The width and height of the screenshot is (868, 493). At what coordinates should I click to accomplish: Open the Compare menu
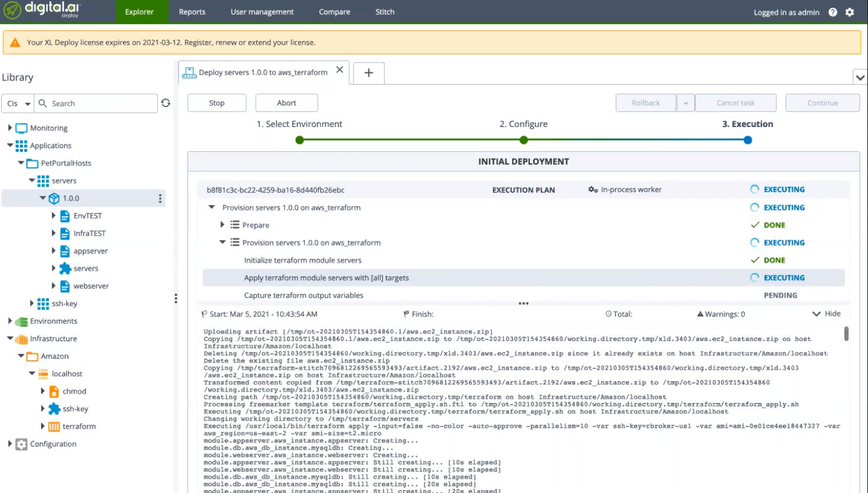[x=335, y=12]
